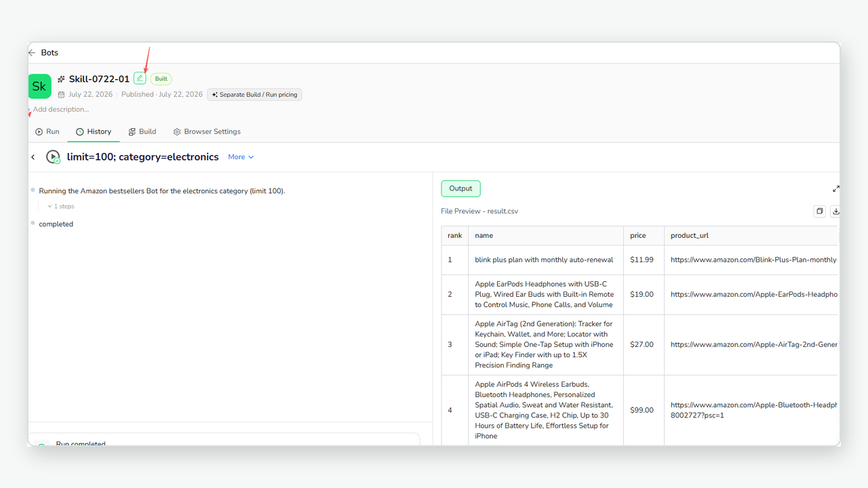Screen dimensions: 868x488
Task: Click the name column header
Action: 546,236
